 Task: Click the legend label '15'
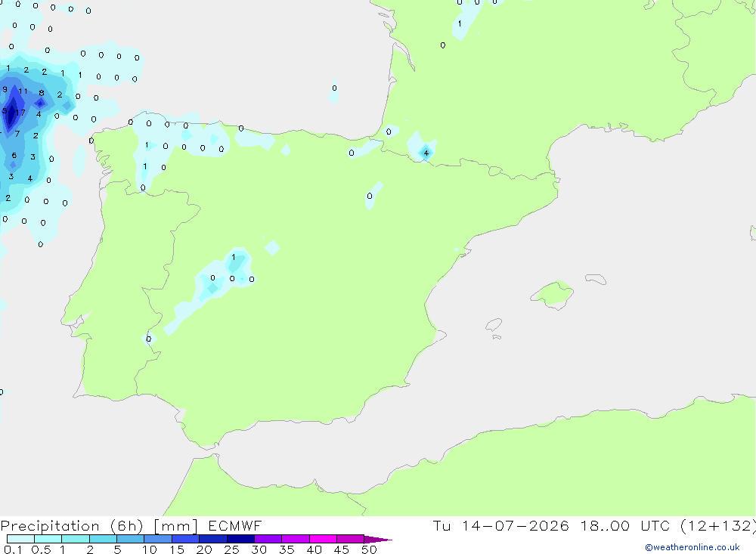[177, 549]
